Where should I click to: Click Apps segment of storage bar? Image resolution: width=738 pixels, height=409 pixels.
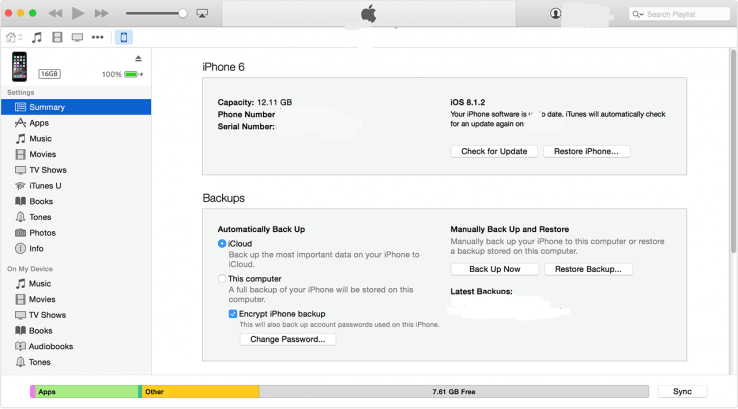click(x=86, y=391)
